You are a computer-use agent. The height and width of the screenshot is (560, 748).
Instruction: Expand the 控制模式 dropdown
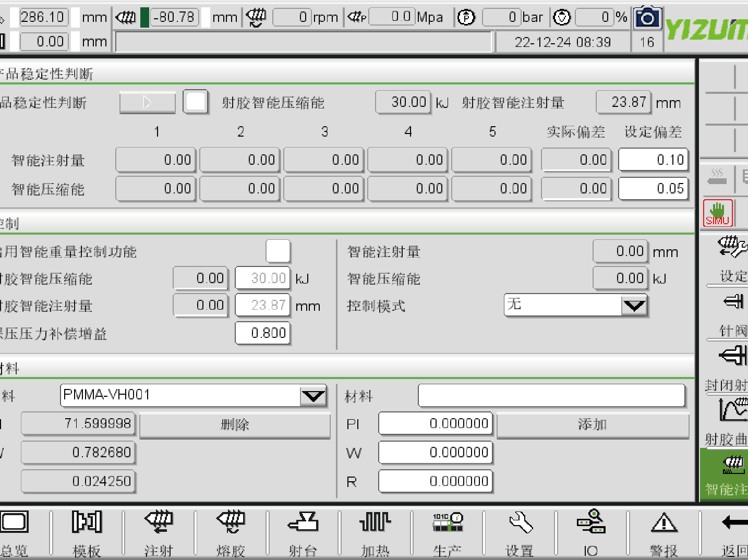coord(634,305)
